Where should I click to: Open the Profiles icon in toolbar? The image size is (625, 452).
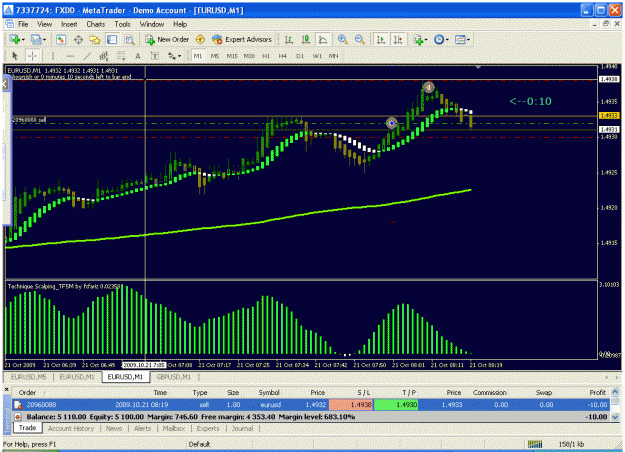pos(36,39)
